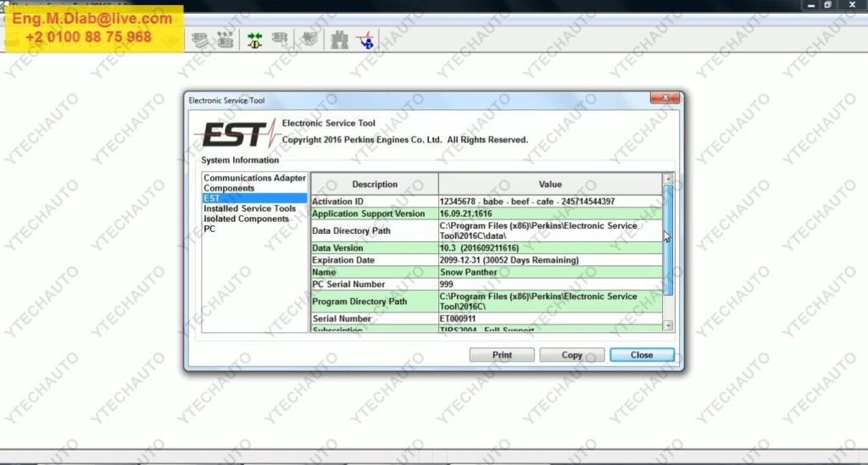868x465 pixels.
Task: Click the first greyed ECM icon in toolbar
Action: click(x=200, y=39)
